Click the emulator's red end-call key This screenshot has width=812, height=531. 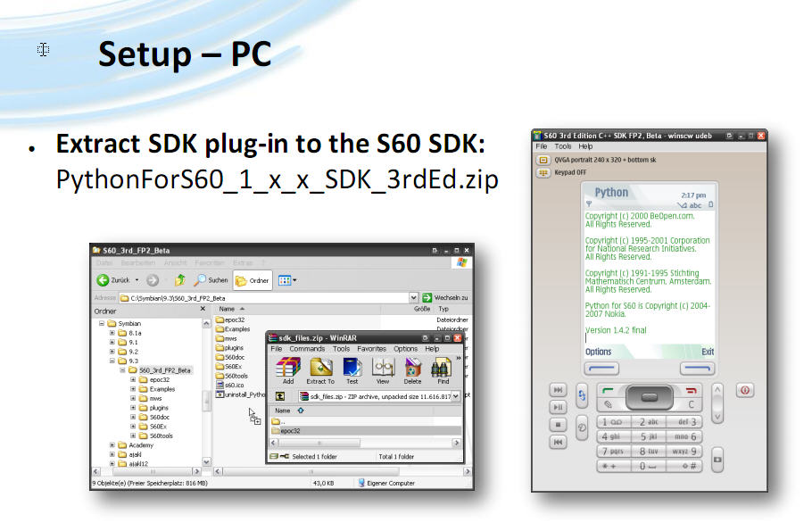pyautogui.click(x=691, y=391)
